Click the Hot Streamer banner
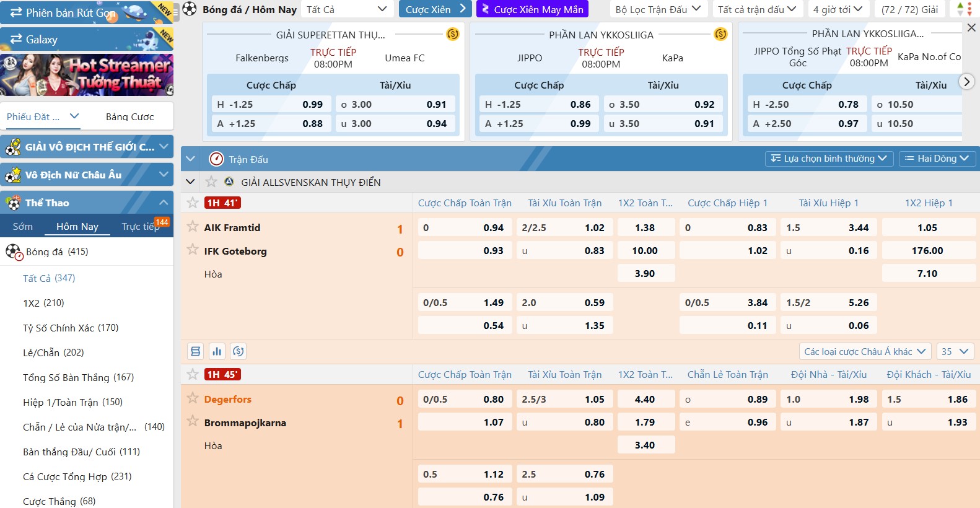Viewport: 980px width, 508px height. 87,75
